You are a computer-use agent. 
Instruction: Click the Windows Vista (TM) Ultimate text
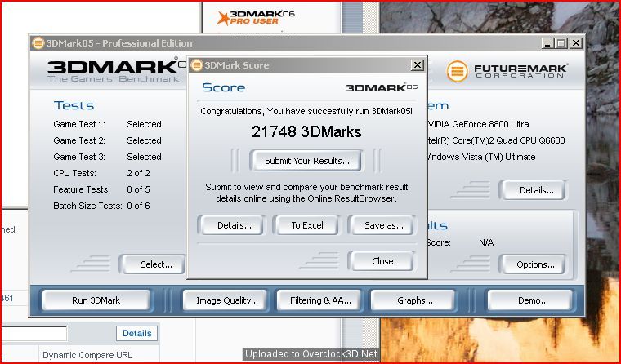click(x=481, y=157)
